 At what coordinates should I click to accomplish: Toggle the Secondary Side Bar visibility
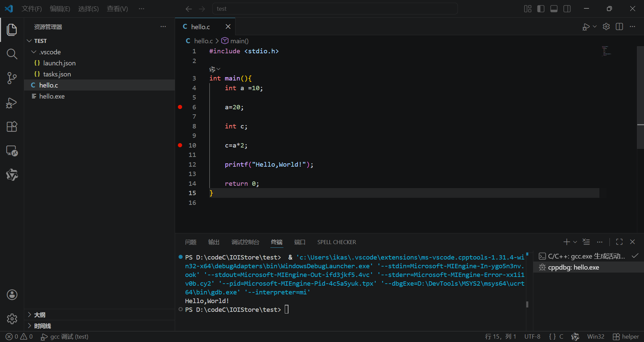(567, 9)
